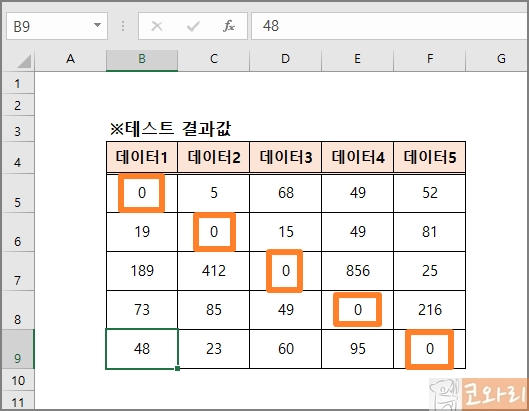Select row 5 header
The image size is (529, 411).
coord(18,193)
